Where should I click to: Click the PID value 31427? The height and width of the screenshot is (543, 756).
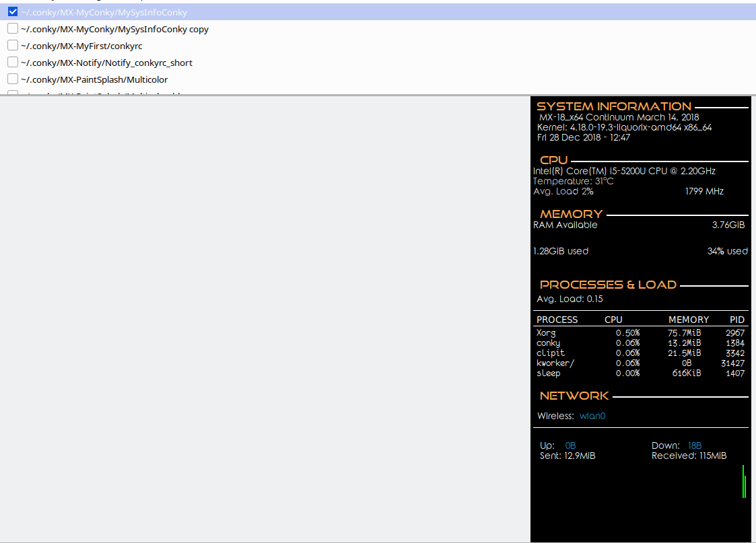(x=733, y=363)
